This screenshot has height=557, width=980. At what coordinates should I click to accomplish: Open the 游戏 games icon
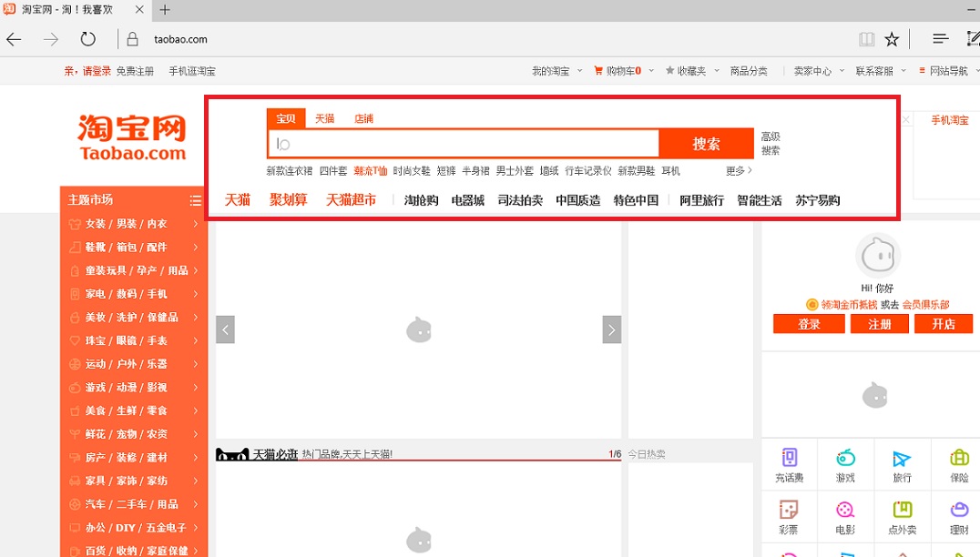[845, 458]
